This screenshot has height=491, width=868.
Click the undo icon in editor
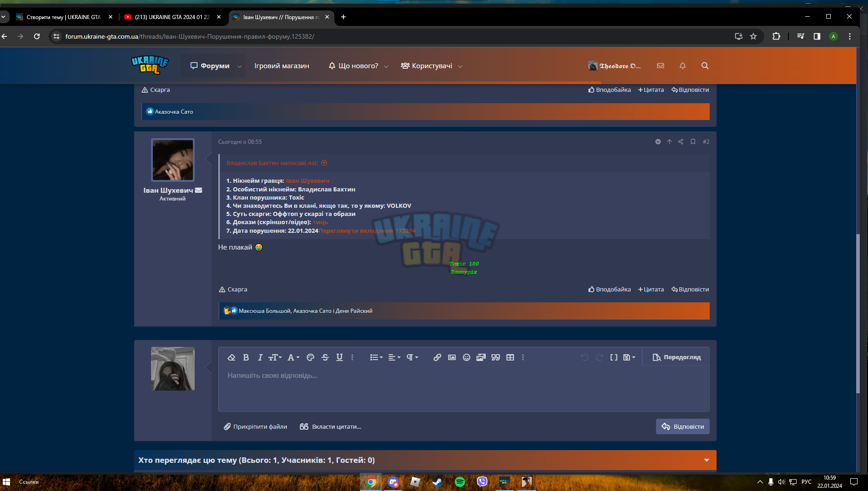point(585,357)
